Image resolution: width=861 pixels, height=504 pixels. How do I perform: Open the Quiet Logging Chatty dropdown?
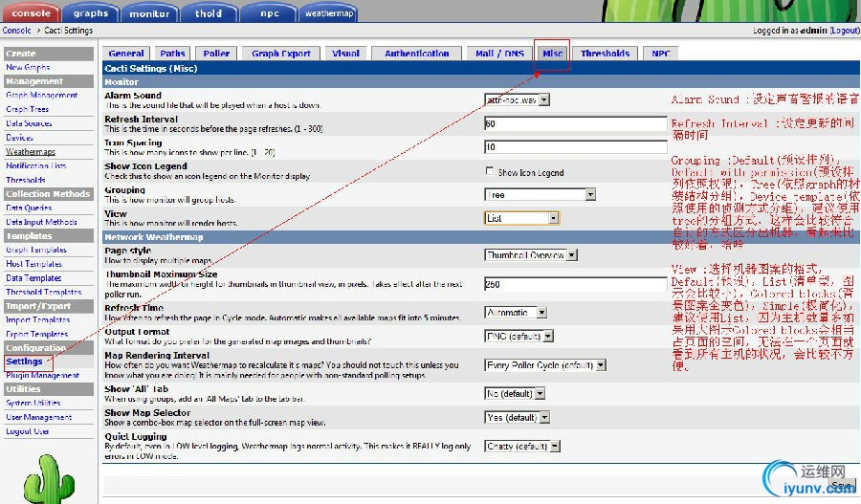(521, 447)
